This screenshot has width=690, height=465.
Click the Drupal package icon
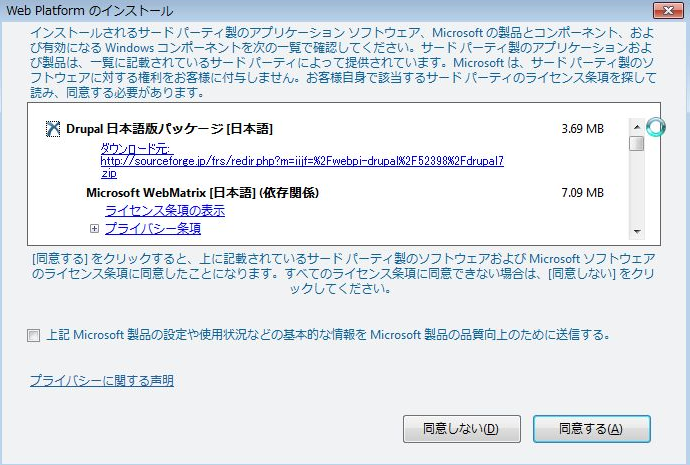(x=52, y=129)
